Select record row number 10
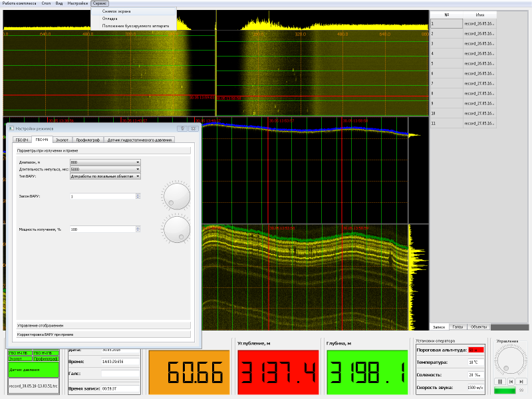 (x=464, y=113)
